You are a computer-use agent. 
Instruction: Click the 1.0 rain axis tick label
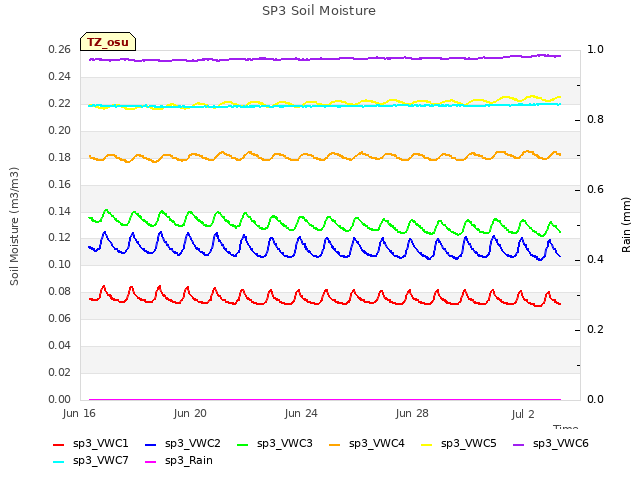(x=595, y=49)
